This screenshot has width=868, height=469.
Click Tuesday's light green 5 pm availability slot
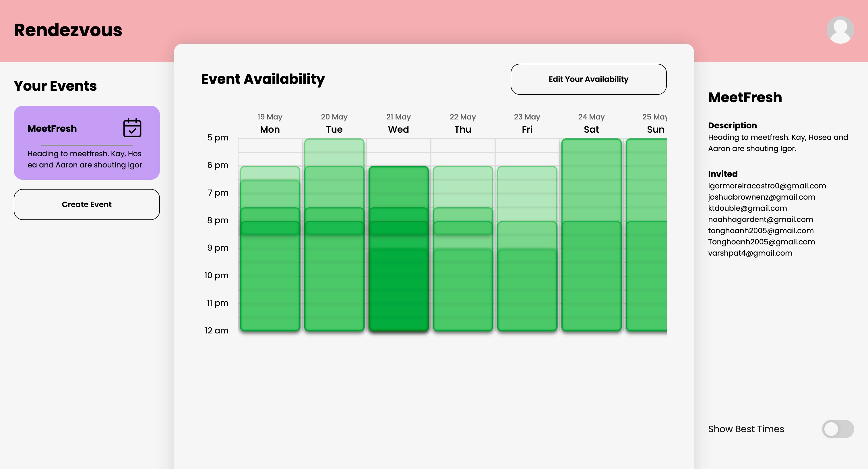(334, 152)
